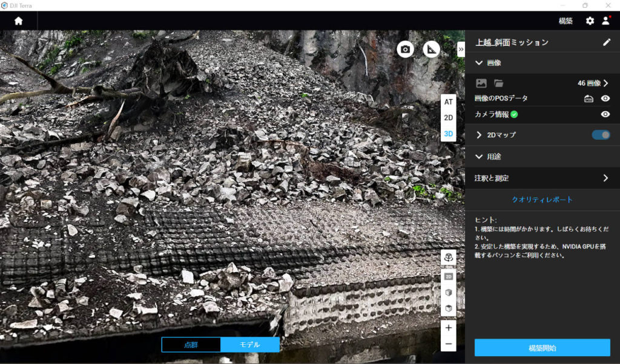The height and width of the screenshot is (364, 620).
Task: Hide 画像のPOSデータ with its eye toggle
Action: pos(606,98)
